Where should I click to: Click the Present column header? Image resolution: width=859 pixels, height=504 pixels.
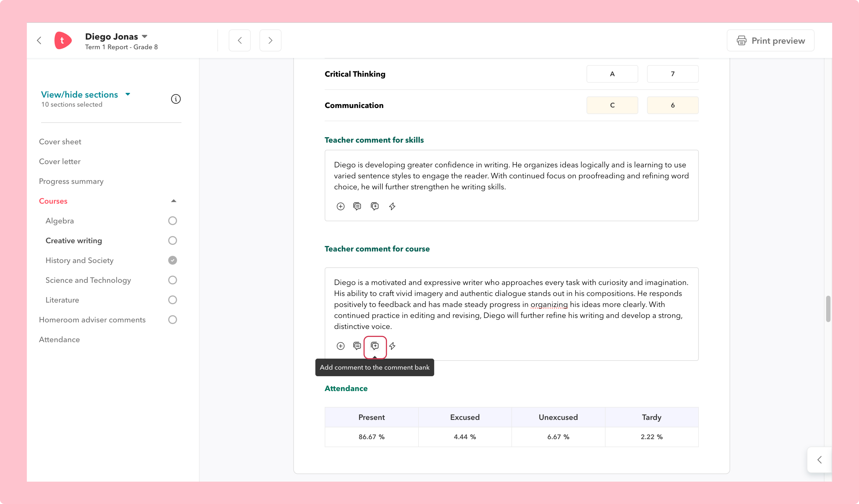pos(372,417)
